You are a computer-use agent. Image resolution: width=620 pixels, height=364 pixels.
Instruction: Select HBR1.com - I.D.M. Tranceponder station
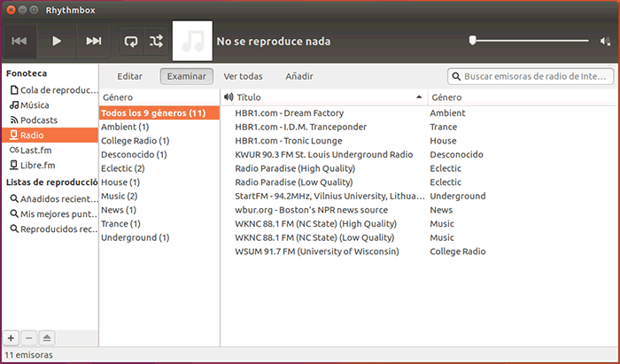pyautogui.click(x=419, y=127)
